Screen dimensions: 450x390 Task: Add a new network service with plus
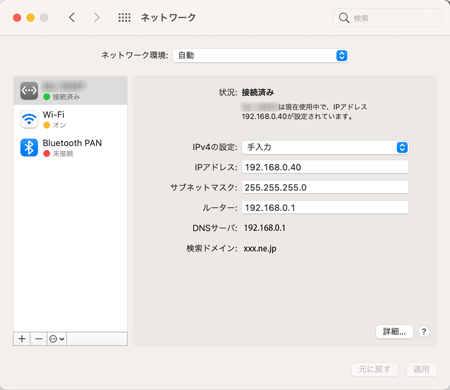(x=22, y=339)
